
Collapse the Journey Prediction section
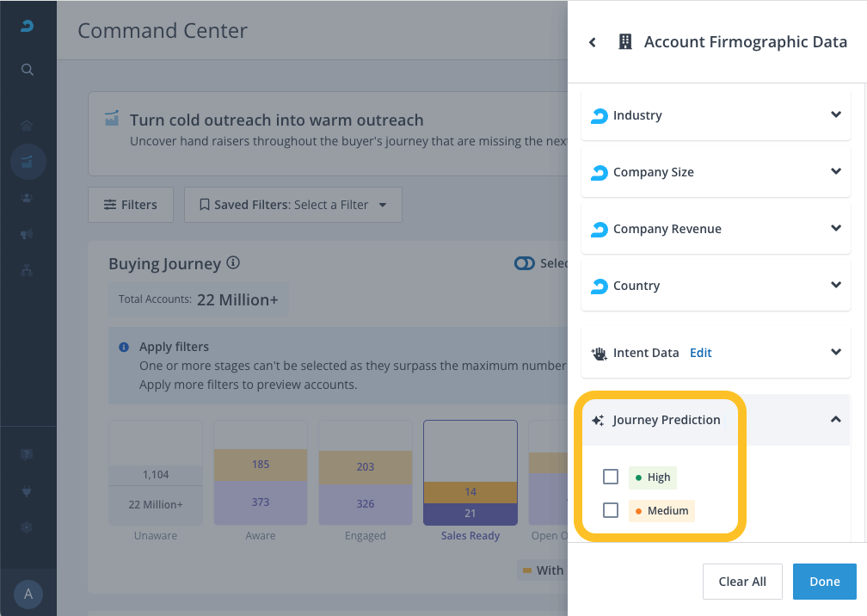(835, 420)
